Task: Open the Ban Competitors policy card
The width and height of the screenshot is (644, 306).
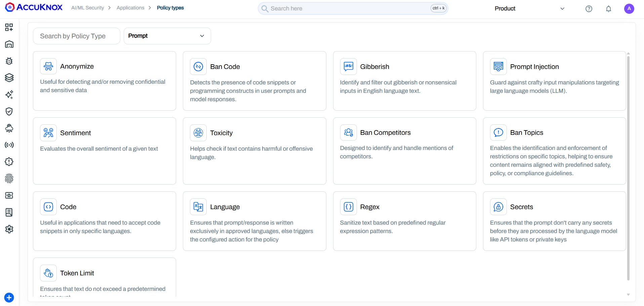Action: [x=404, y=151]
